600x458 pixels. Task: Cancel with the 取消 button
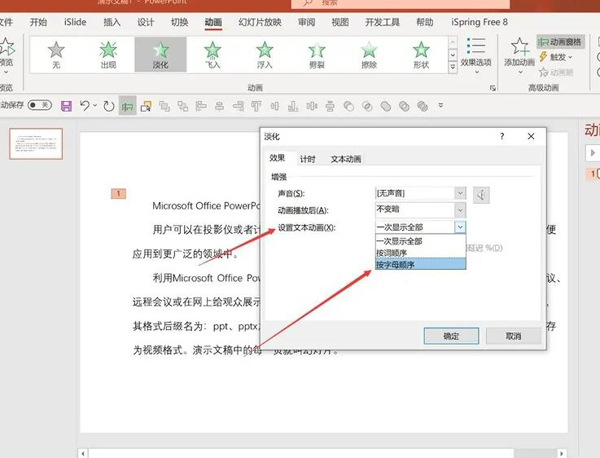coord(514,336)
